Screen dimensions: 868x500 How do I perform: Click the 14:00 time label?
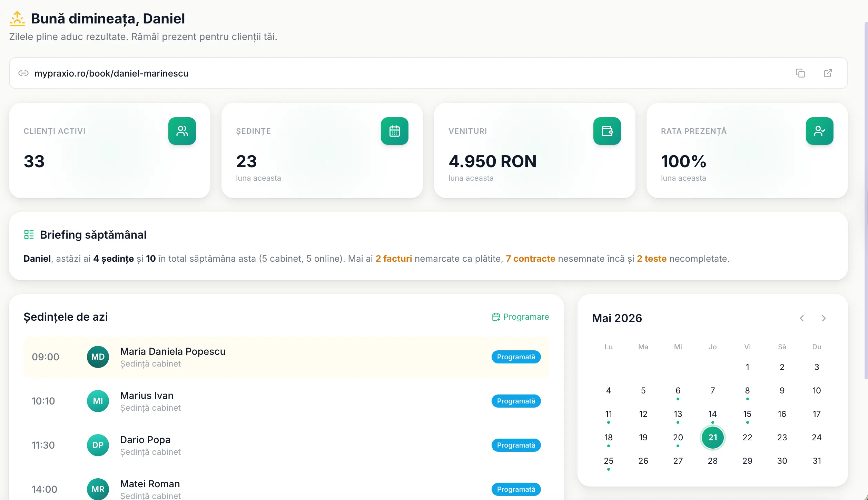click(45, 489)
